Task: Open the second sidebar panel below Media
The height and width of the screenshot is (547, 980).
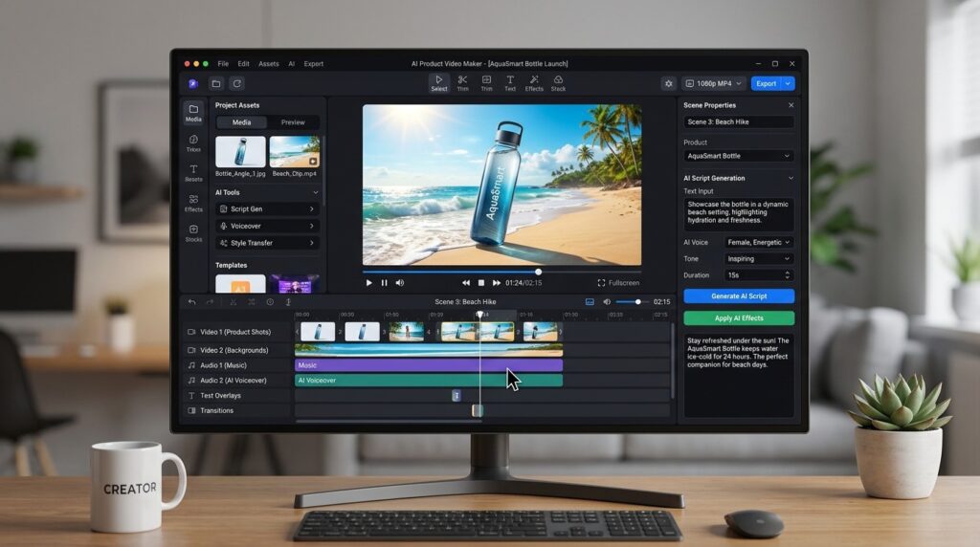Action: click(x=193, y=143)
